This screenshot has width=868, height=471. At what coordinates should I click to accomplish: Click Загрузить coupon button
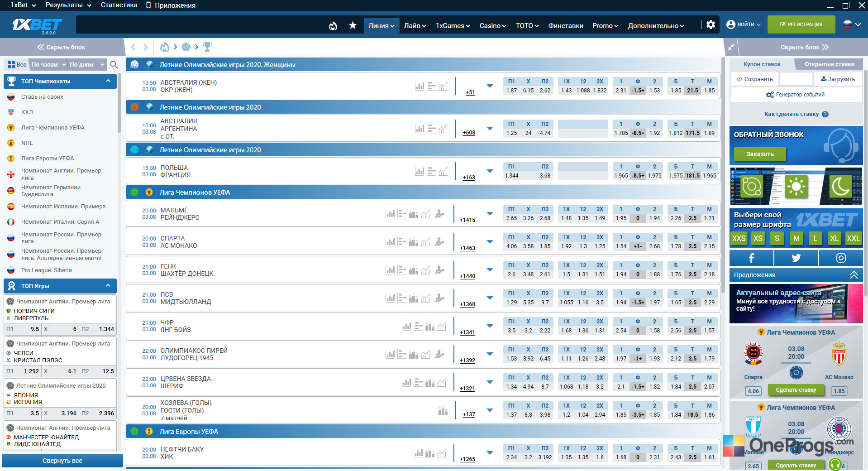(x=838, y=79)
